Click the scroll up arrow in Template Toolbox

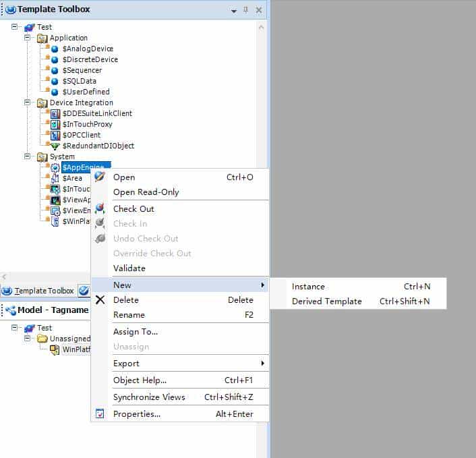261,28
